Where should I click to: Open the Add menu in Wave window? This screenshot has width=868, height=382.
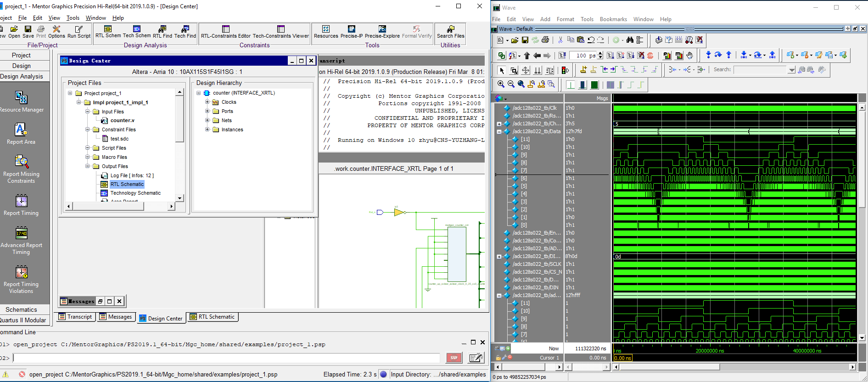pyautogui.click(x=545, y=19)
